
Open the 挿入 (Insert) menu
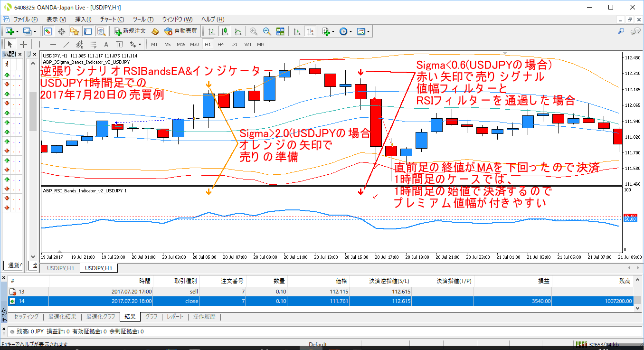(x=84, y=19)
